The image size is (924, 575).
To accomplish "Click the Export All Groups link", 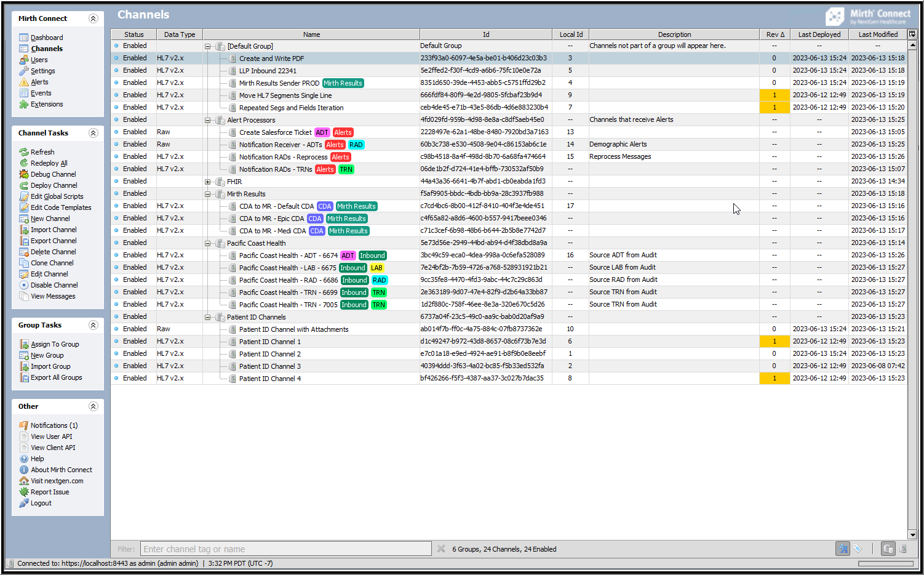I will (56, 377).
